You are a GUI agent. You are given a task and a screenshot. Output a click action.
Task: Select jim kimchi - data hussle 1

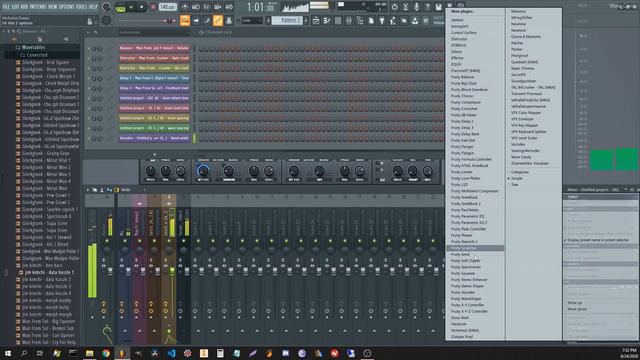click(48, 272)
